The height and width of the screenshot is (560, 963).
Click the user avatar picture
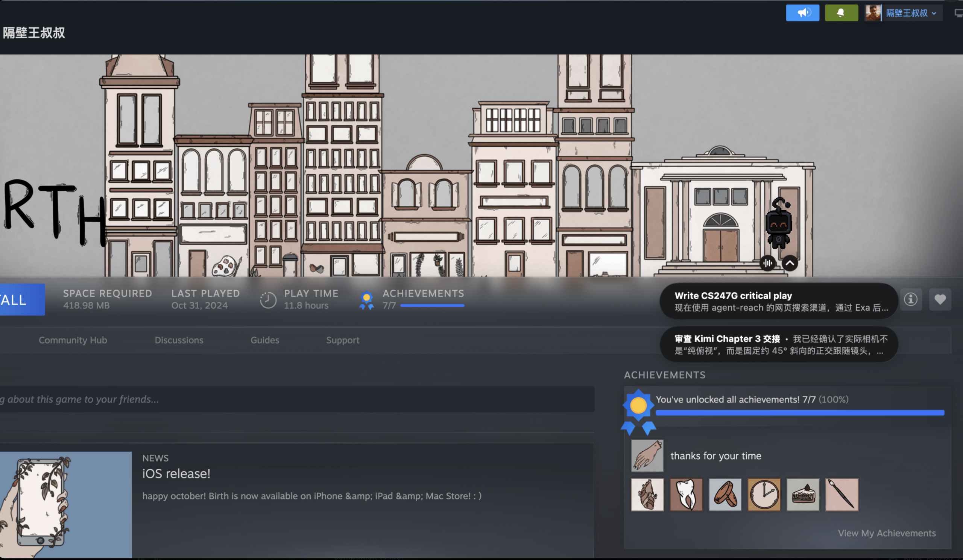(873, 13)
